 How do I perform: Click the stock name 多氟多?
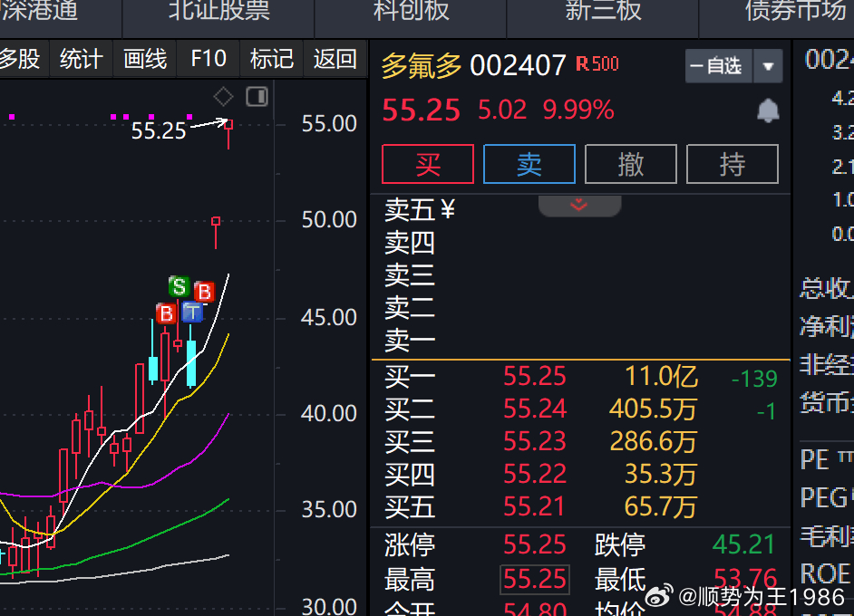click(x=422, y=66)
